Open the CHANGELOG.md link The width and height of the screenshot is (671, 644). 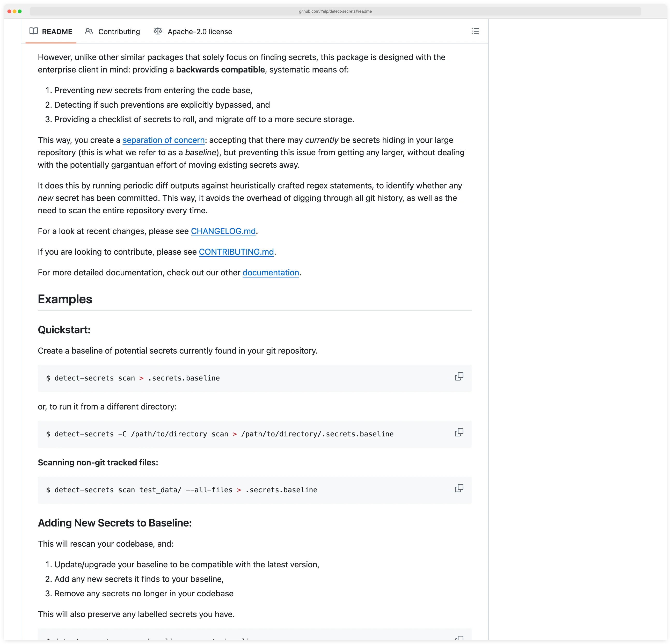point(223,231)
